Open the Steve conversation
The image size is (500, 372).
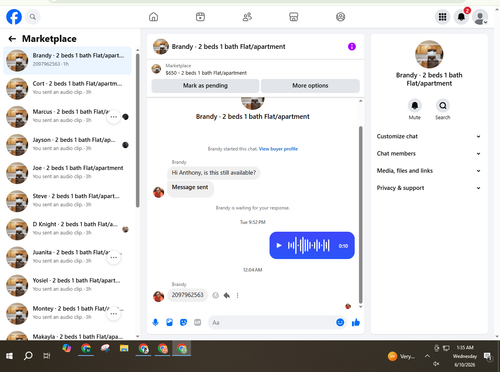(x=67, y=201)
